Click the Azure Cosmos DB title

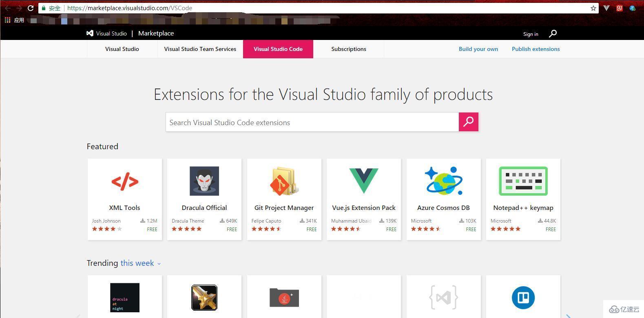tap(444, 208)
